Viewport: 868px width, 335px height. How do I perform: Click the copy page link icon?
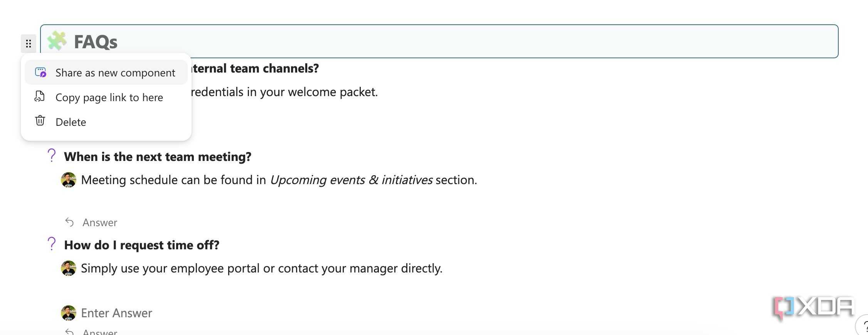click(x=40, y=96)
